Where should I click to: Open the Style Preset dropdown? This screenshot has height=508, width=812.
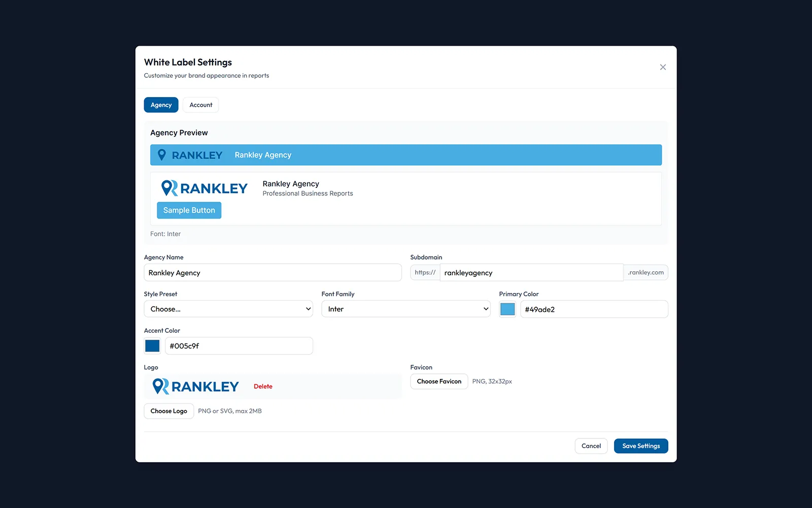(x=228, y=308)
